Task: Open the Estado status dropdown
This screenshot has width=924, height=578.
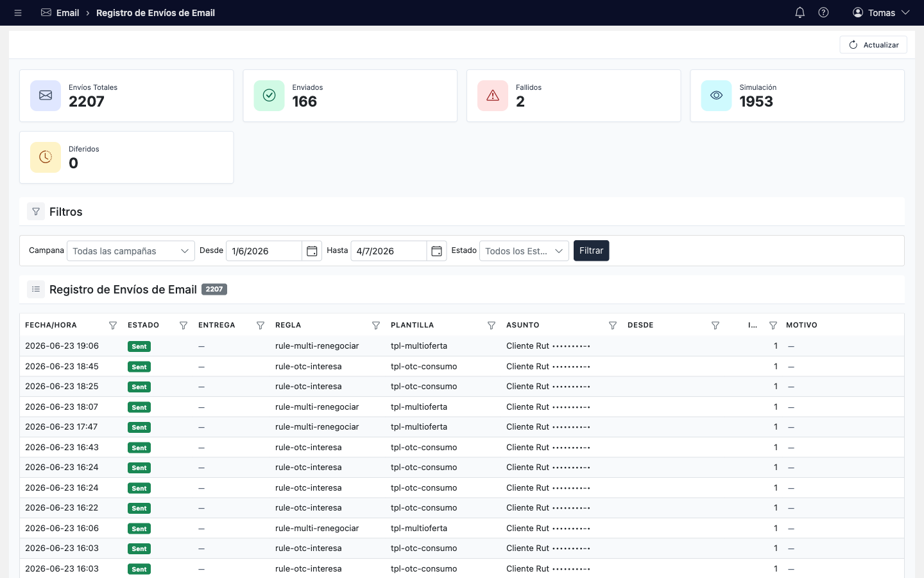Action: pos(524,251)
